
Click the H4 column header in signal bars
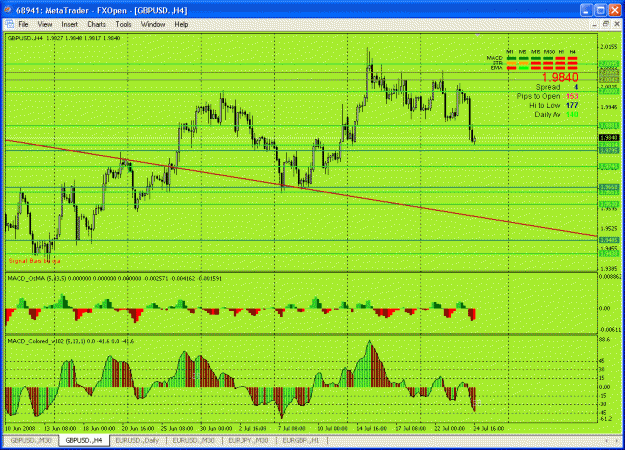(573, 52)
